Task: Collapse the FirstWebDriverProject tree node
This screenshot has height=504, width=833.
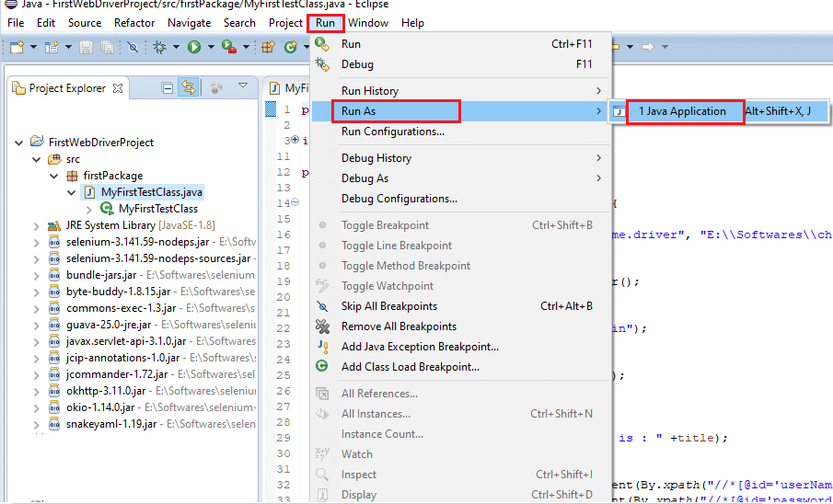Action: (19, 143)
